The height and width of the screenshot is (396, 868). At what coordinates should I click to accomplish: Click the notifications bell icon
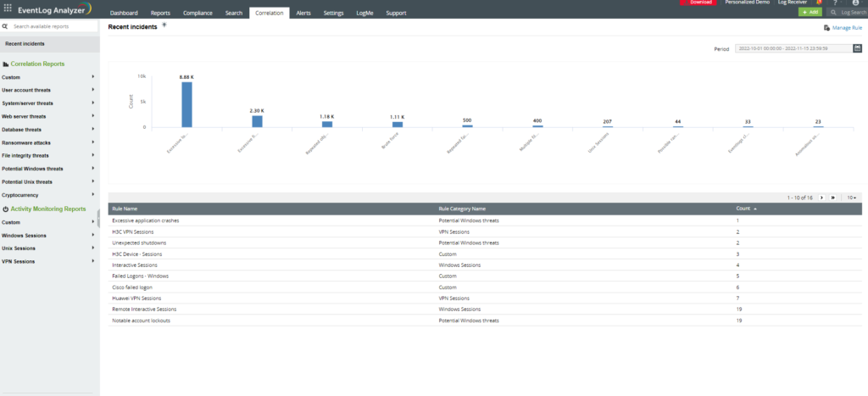pyautogui.click(x=819, y=3)
